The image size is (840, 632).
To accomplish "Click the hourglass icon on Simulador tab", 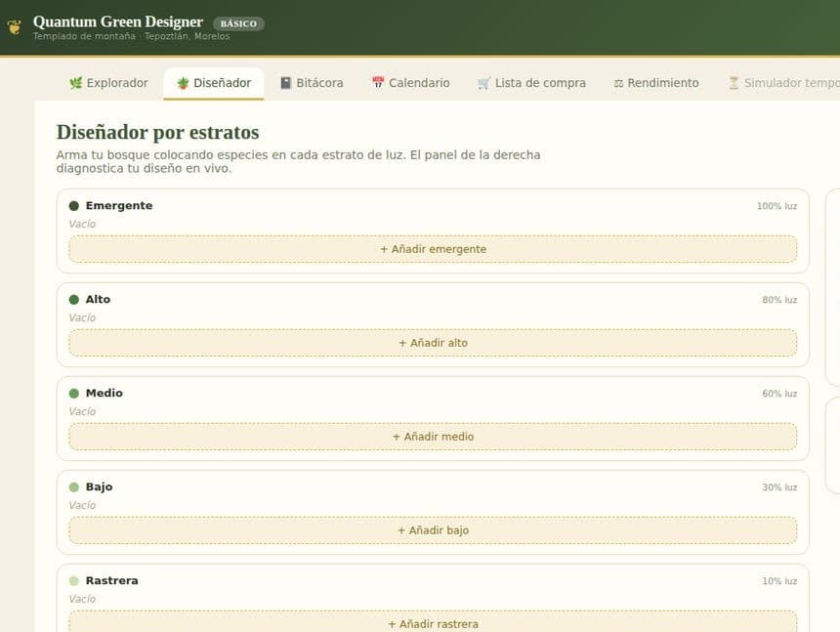I will pos(734,83).
